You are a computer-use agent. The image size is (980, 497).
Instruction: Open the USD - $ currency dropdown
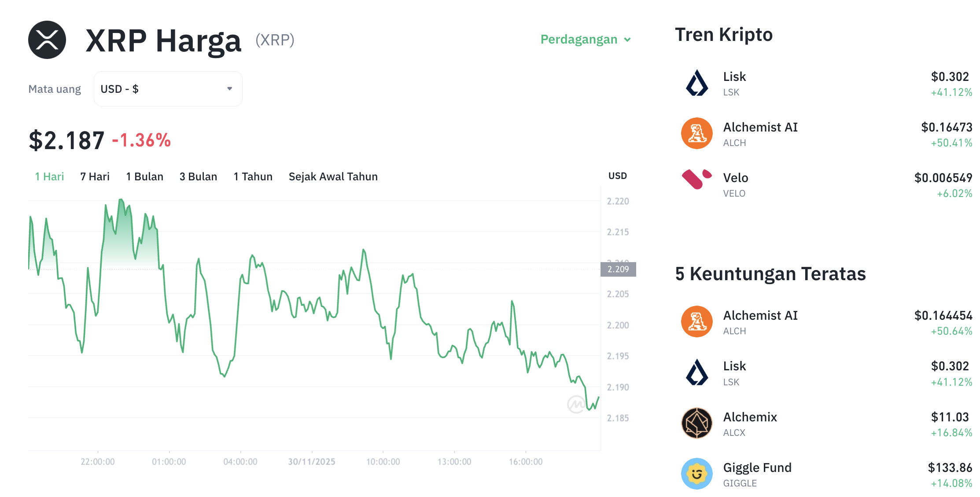coord(167,88)
